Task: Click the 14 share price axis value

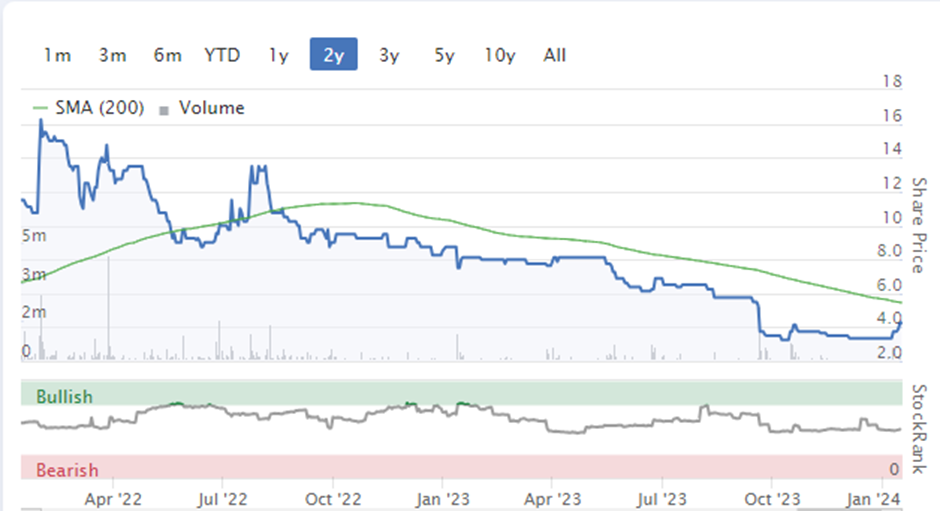Action: pyautogui.click(x=892, y=149)
